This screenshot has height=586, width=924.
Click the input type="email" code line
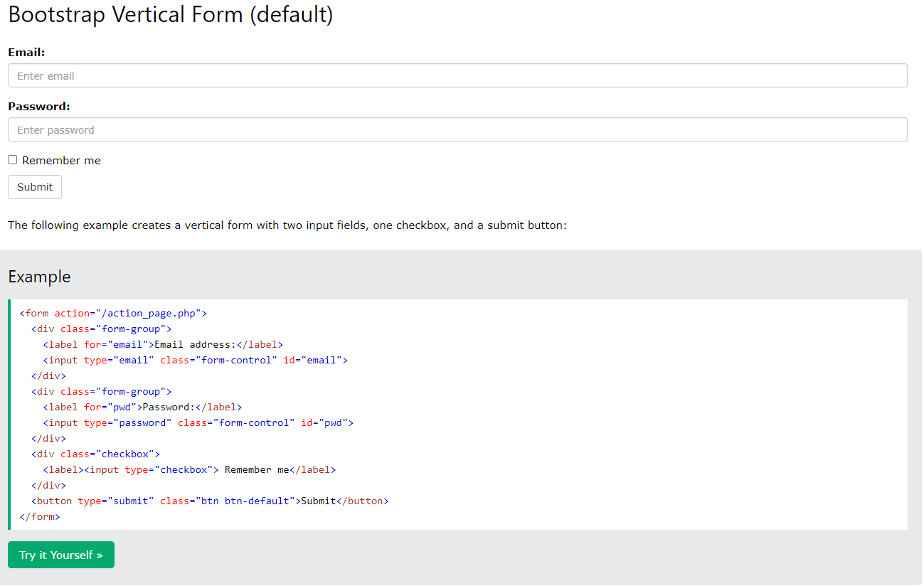click(x=195, y=361)
